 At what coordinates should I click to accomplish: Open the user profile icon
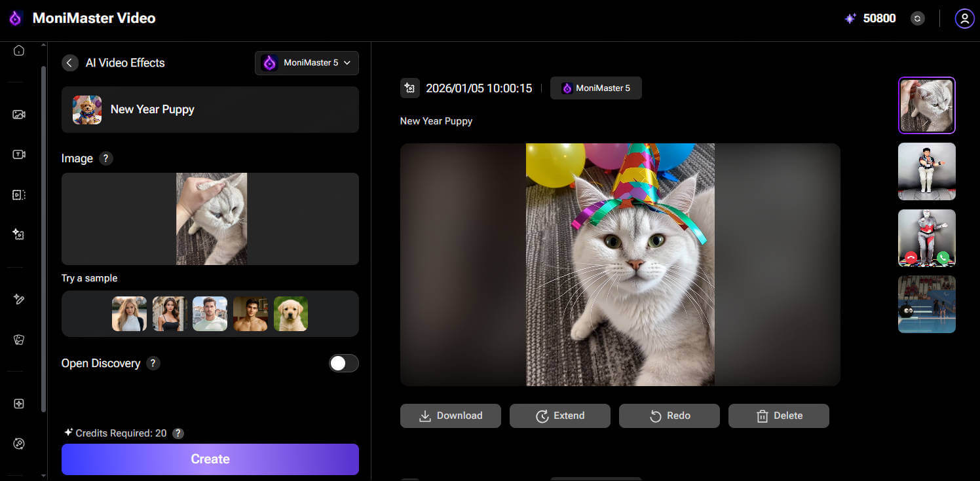[964, 19]
